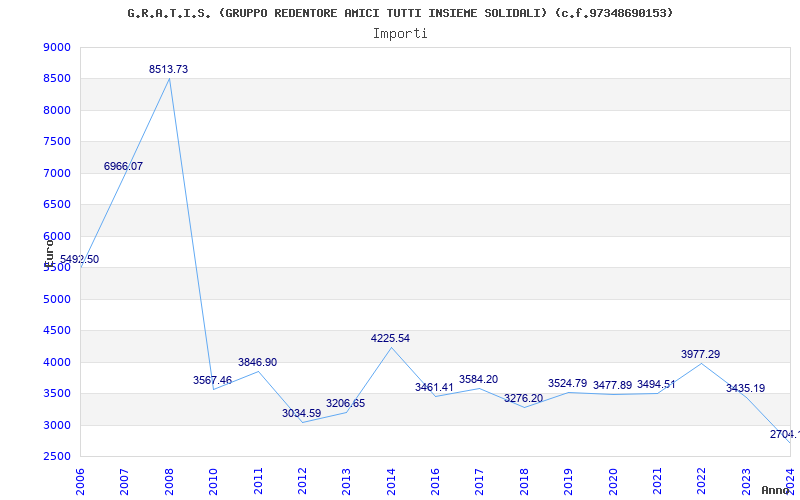The width and height of the screenshot is (800, 500).
Task: Click the chart title G.R.A.T.I.S. text
Action: coord(400,13)
